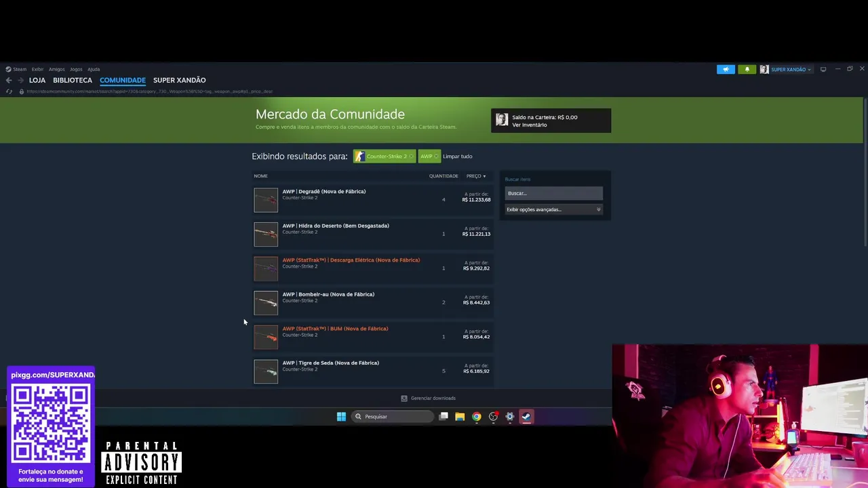This screenshot has width=868, height=488.
Task: Sort results by NOME column
Action: point(261,176)
